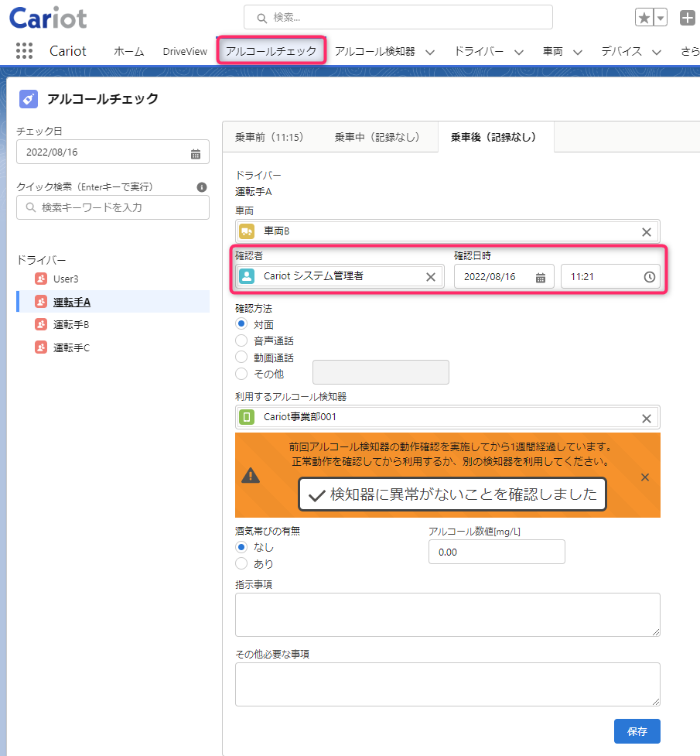Click the User3 driver icon
700x756 pixels.
coord(41,279)
